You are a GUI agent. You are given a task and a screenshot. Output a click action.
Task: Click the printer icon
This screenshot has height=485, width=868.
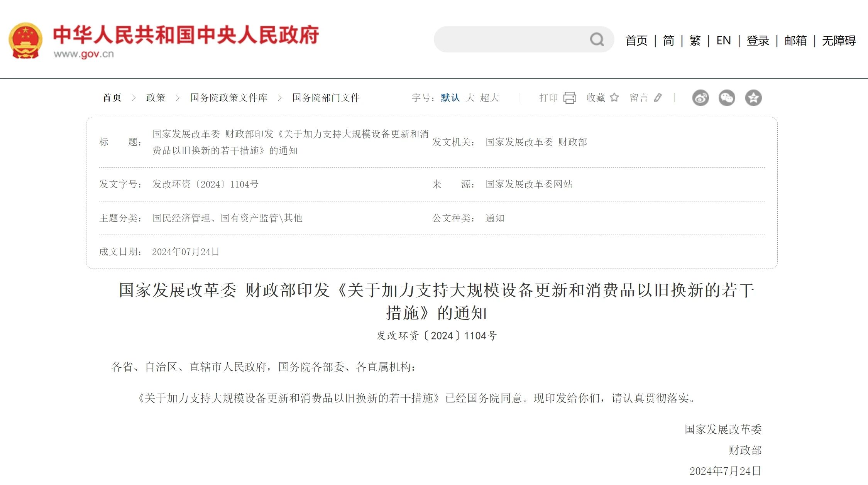pos(569,98)
